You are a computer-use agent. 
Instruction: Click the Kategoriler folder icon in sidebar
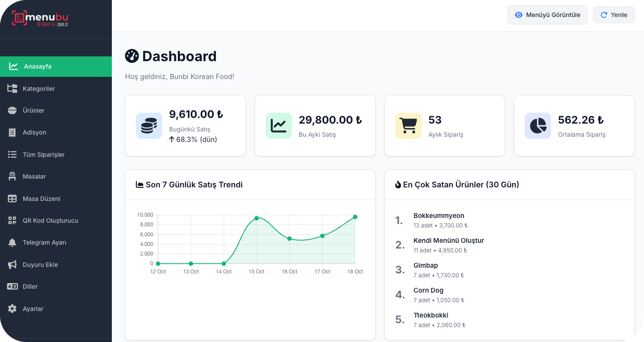tap(12, 89)
